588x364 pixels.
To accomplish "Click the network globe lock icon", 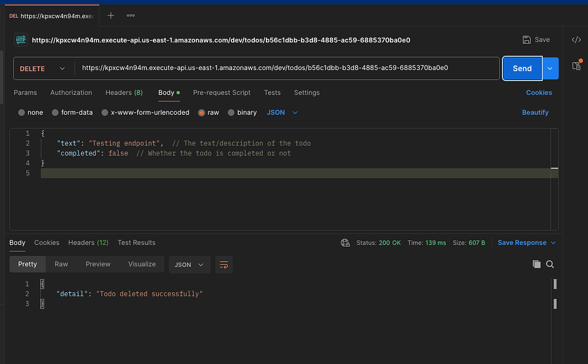I will pyautogui.click(x=345, y=243).
